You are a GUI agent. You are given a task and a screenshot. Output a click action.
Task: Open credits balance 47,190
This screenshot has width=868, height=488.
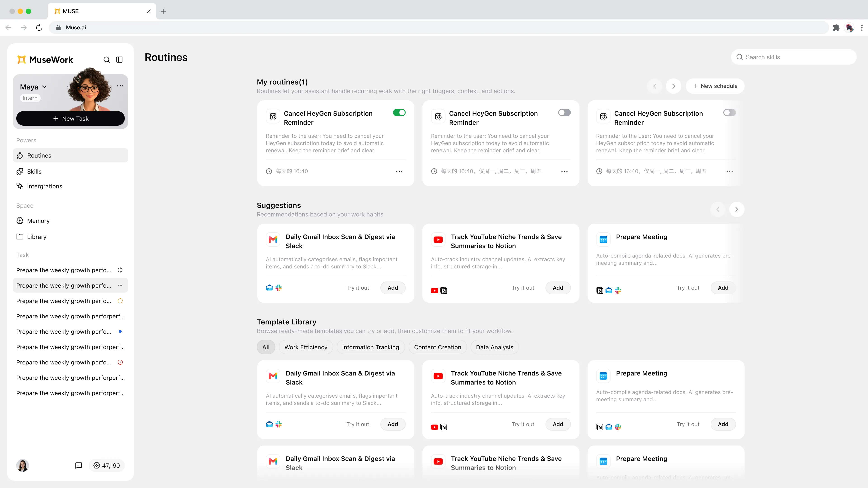[x=106, y=465]
